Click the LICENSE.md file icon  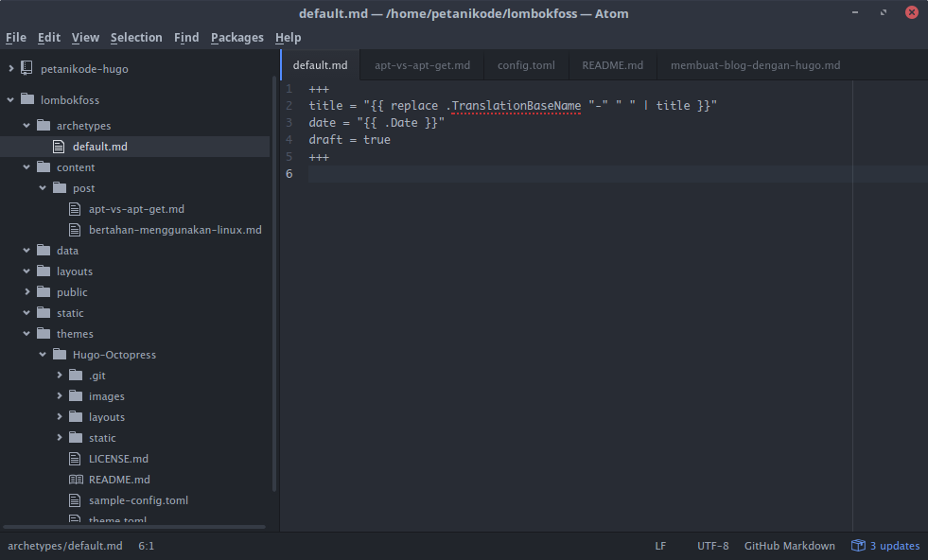tap(76, 459)
